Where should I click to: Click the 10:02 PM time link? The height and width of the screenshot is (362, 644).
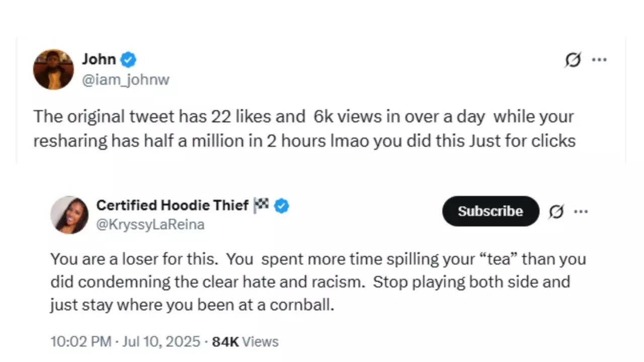[80, 341]
